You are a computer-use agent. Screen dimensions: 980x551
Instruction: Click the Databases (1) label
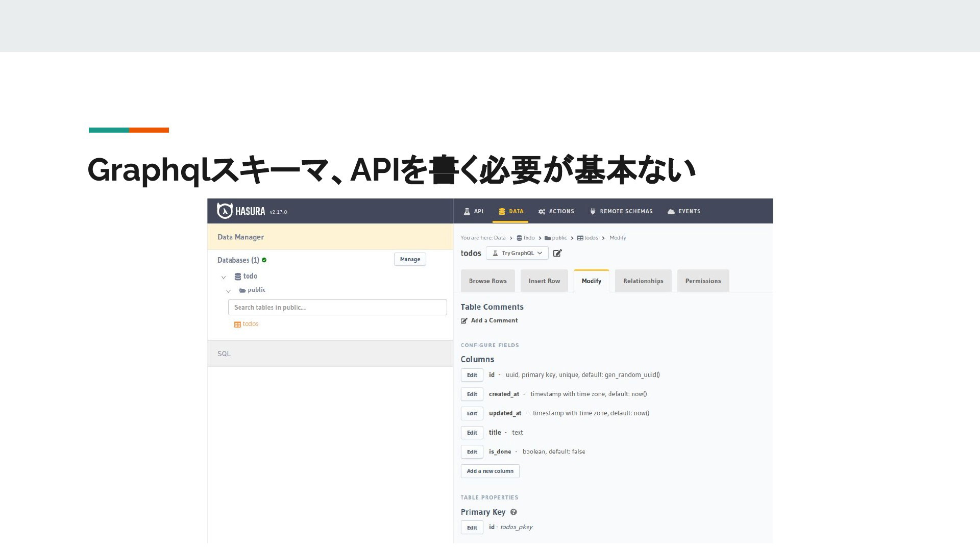click(x=238, y=260)
